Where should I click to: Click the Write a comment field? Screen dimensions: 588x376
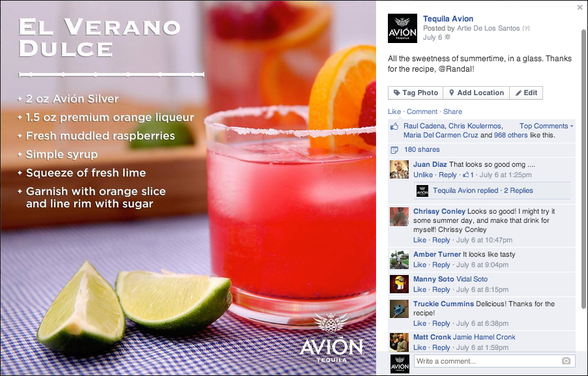[x=494, y=361]
